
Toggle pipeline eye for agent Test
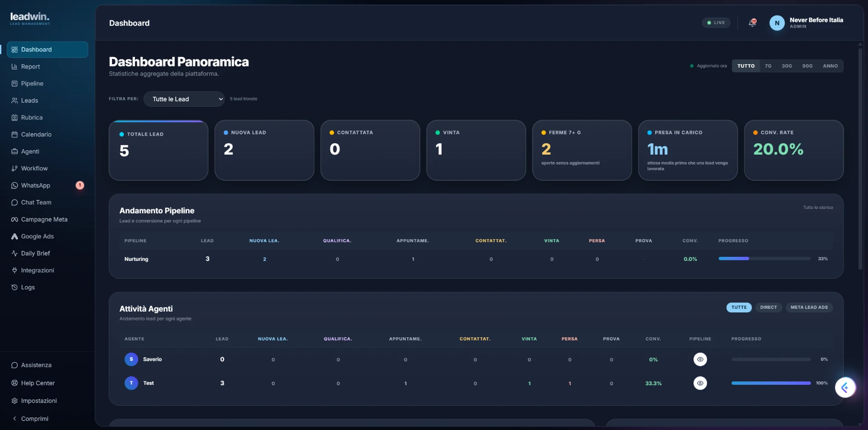pyautogui.click(x=700, y=383)
